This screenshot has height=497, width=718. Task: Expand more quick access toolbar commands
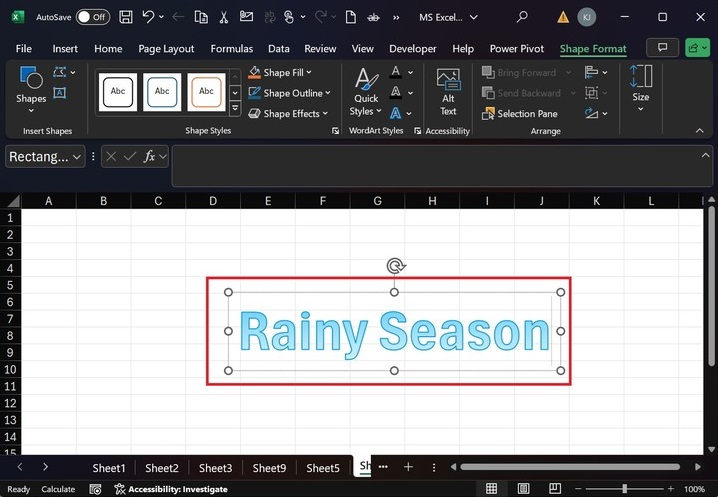click(396, 17)
